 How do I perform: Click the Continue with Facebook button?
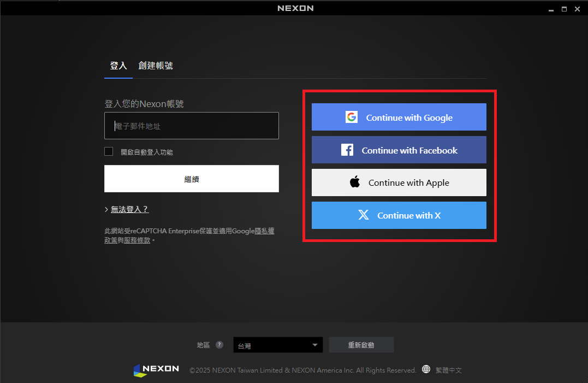[x=399, y=149]
